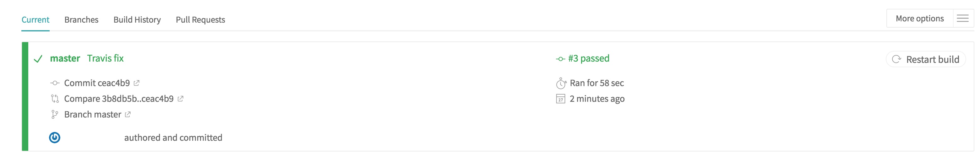Image resolution: width=980 pixels, height=164 pixels.
Task: Open the Compare 3b8db5b..ceac4b9 link
Action: (119, 99)
